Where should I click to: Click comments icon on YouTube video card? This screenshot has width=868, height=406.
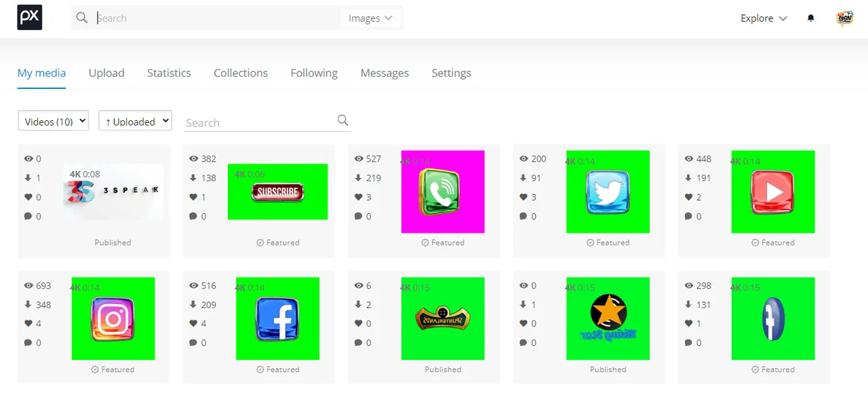point(688,217)
